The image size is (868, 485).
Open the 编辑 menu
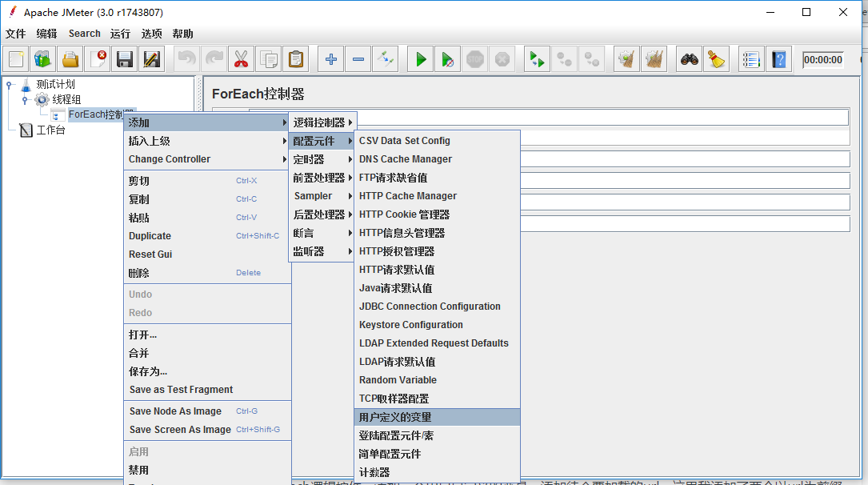[x=46, y=34]
